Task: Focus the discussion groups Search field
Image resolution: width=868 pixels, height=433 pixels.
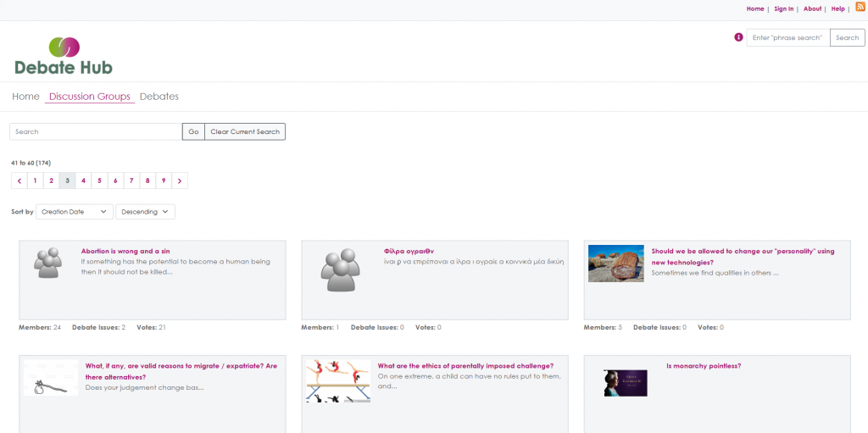Action: pos(96,131)
